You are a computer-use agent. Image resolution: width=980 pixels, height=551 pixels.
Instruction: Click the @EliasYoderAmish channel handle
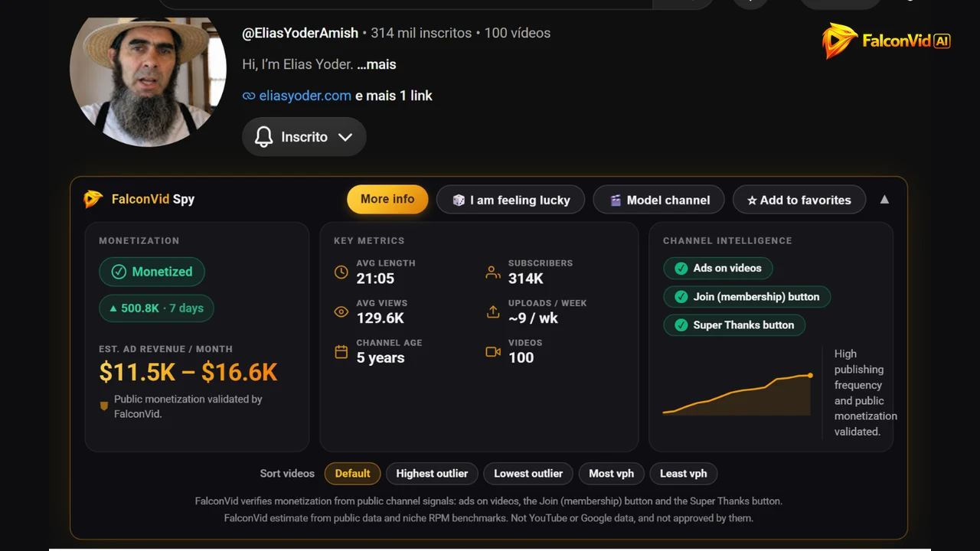[300, 33]
